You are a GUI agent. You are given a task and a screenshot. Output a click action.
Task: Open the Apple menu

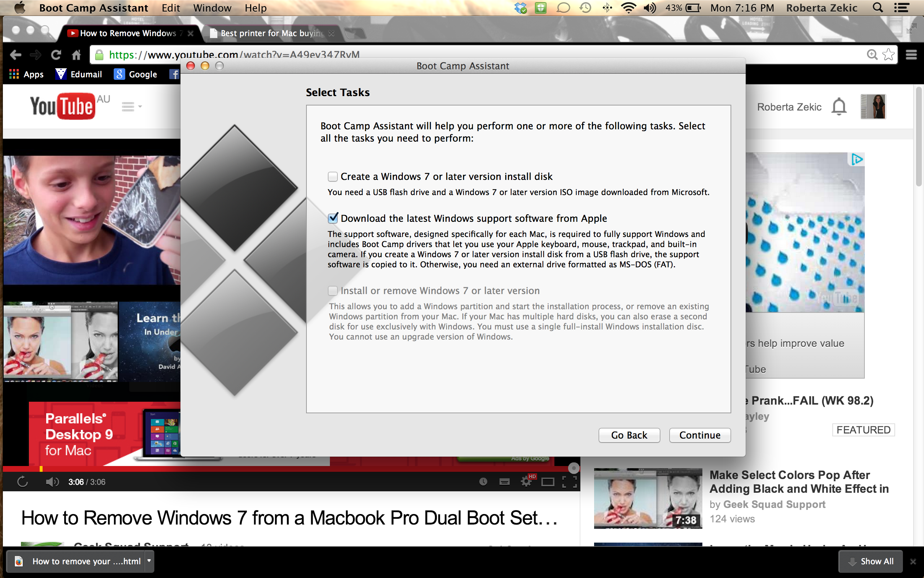coord(19,8)
